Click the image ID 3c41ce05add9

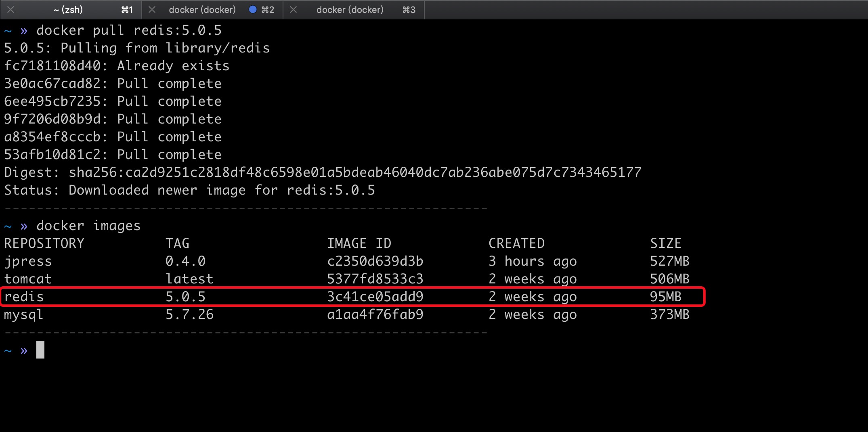coord(375,297)
